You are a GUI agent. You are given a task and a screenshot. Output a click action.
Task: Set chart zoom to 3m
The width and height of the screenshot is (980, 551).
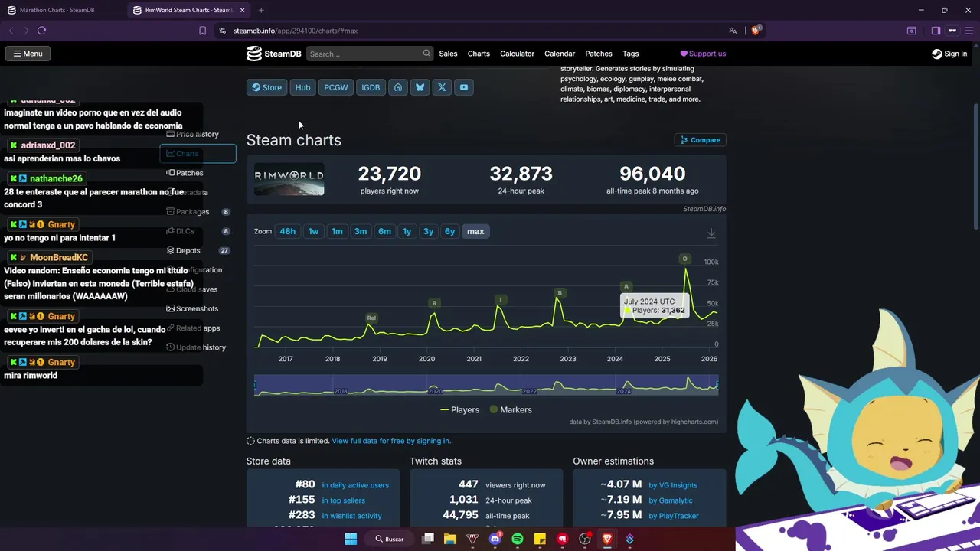pos(361,231)
